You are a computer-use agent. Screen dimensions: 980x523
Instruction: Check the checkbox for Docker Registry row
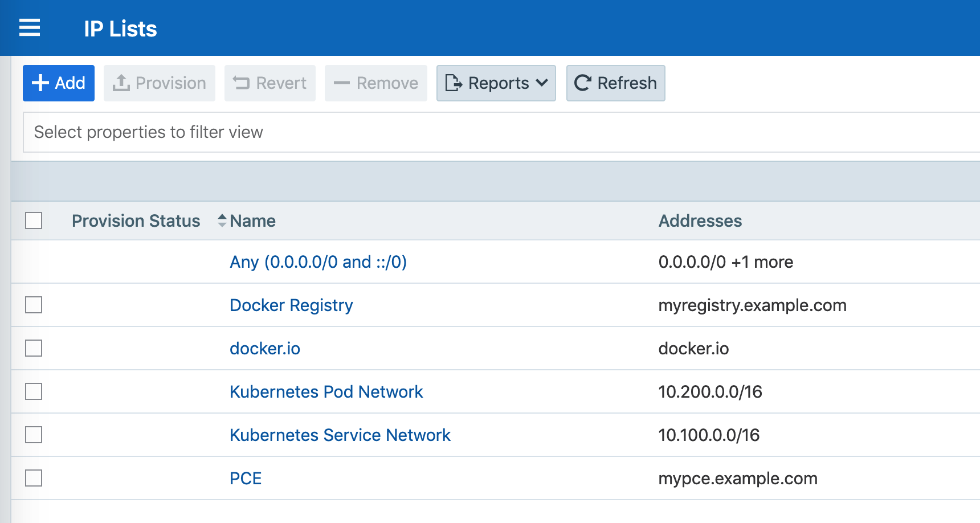point(33,305)
